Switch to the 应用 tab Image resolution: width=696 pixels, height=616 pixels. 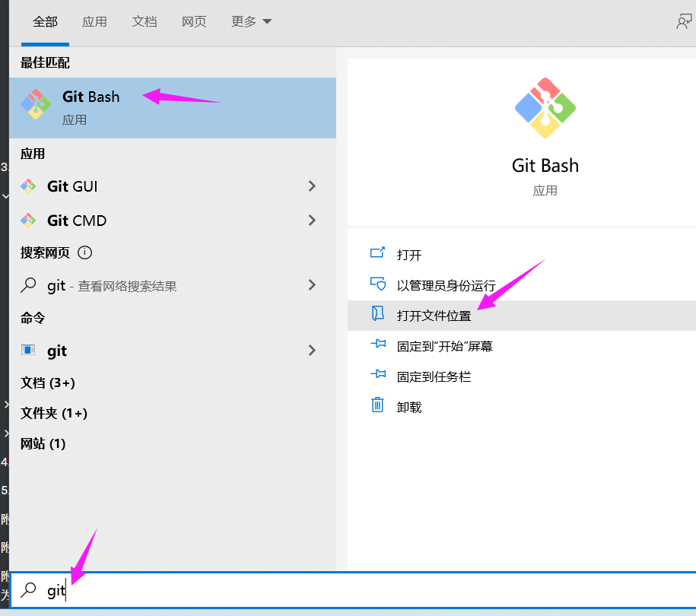94,22
